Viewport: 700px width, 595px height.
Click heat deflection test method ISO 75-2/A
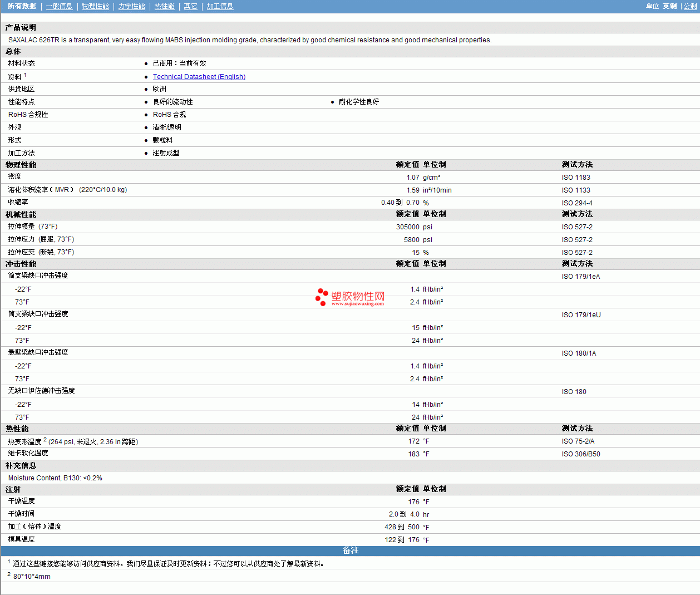click(578, 441)
